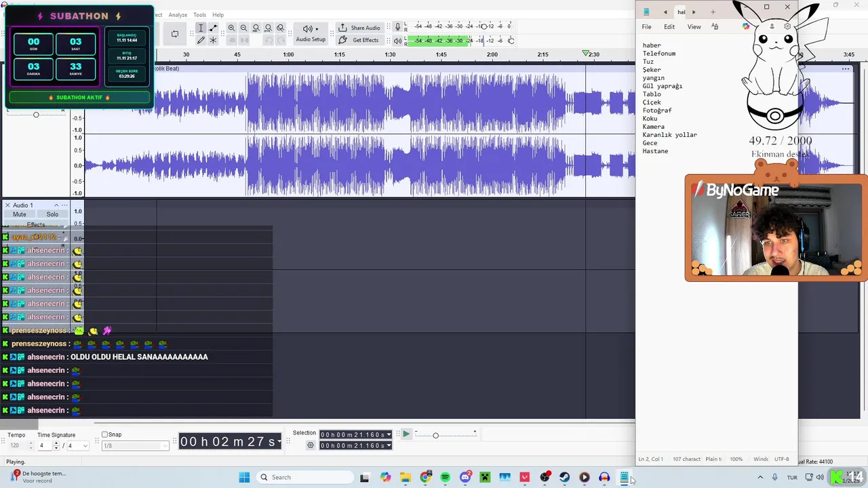Screen dimensions: 868x488
Task: Click the time signature numerator field
Action: (43, 445)
